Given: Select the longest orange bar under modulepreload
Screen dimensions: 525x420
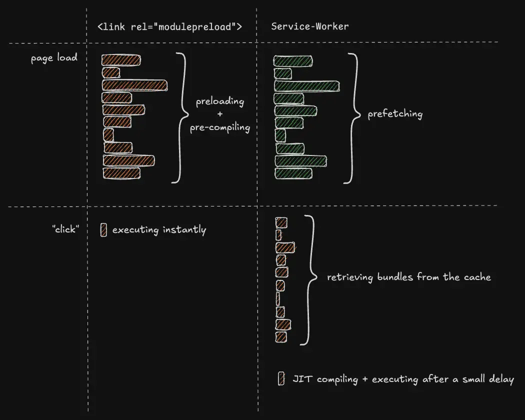Looking at the screenshot, I should [x=134, y=85].
